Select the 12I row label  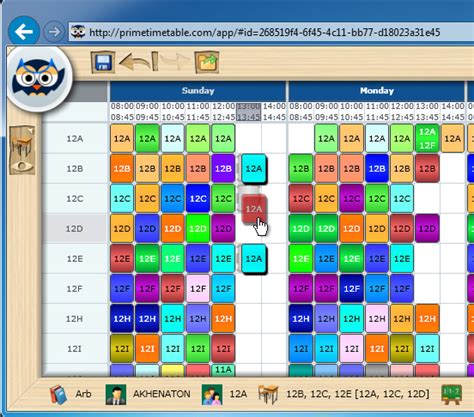[75, 349]
